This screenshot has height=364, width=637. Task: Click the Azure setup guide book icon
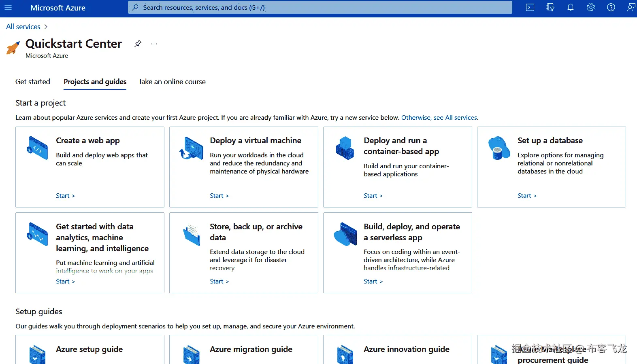38,355
